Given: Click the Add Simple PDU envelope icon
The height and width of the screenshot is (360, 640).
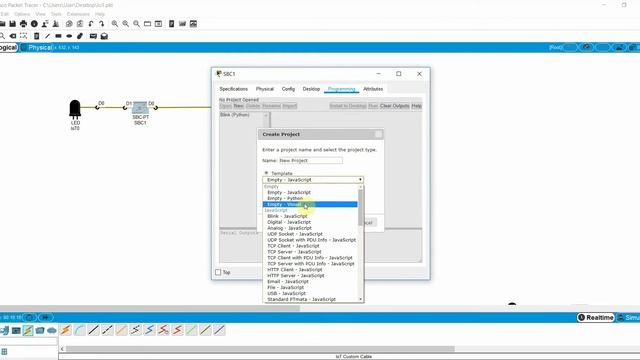Looking at the screenshot, I should pyautogui.click(x=93, y=36).
